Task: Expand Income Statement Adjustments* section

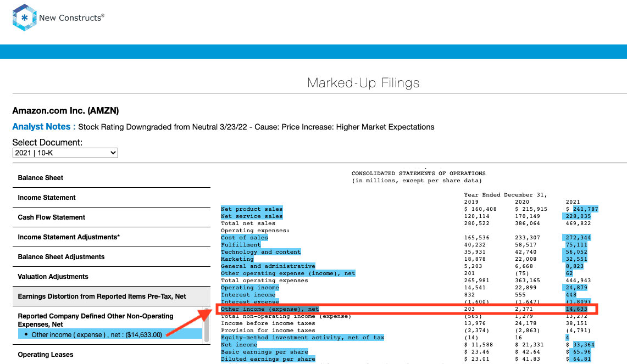Action: point(112,237)
